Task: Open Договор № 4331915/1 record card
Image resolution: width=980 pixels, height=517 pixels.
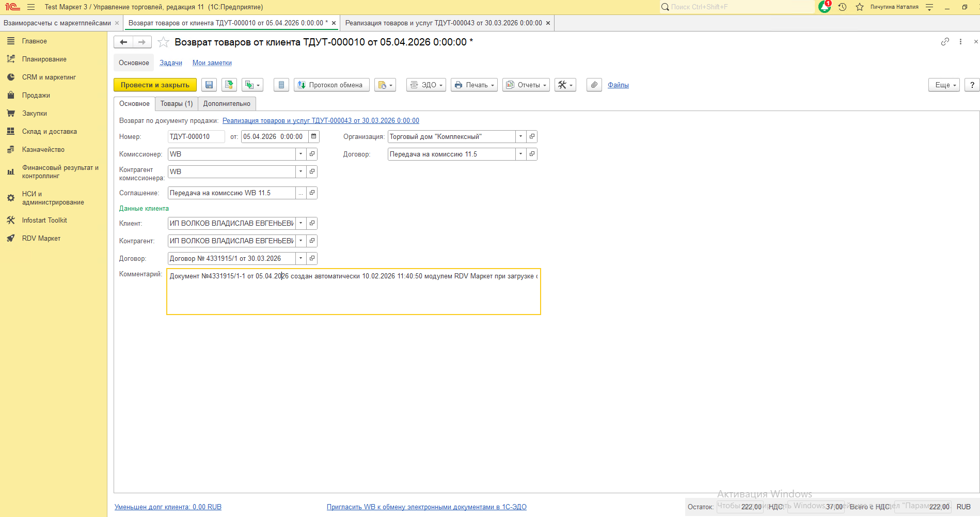Action: click(x=312, y=258)
